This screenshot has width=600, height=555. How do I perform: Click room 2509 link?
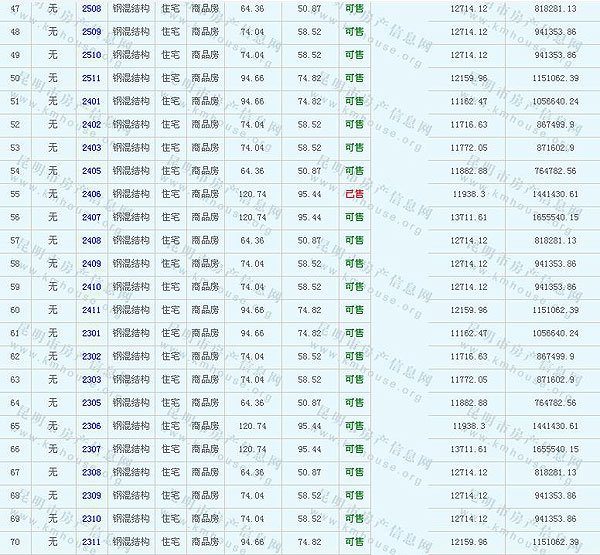pos(91,31)
